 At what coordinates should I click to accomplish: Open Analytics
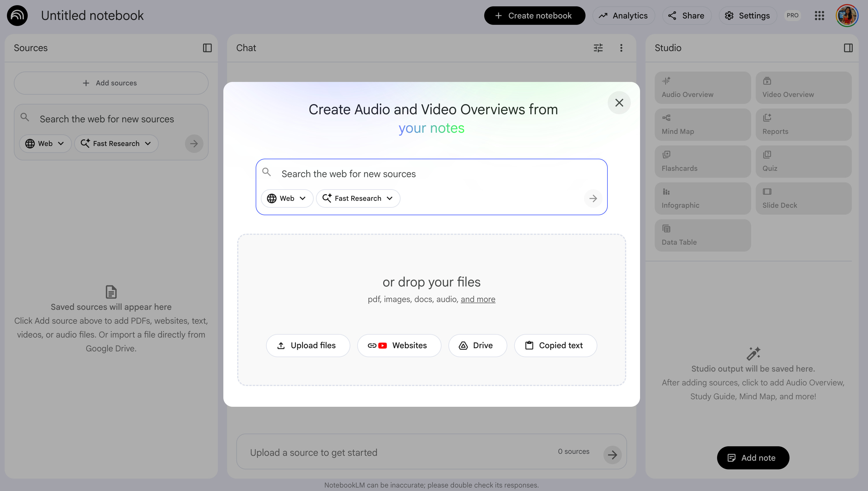click(x=624, y=16)
